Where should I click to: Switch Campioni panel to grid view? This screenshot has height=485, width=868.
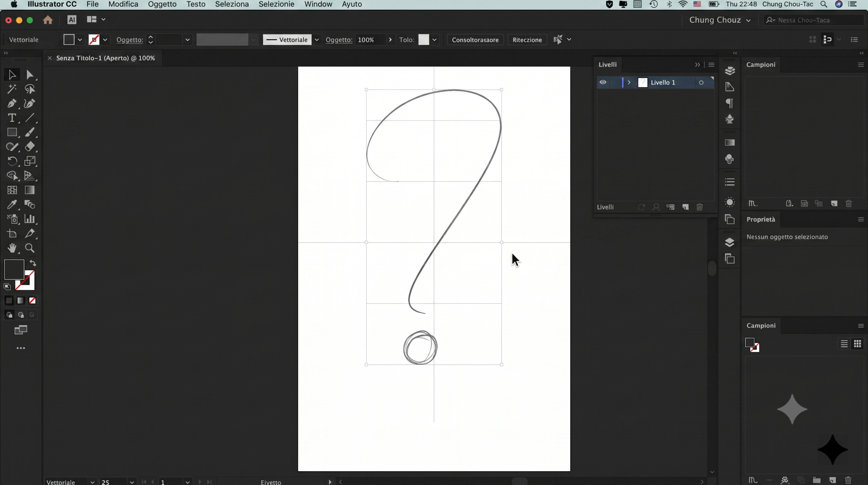tap(857, 344)
